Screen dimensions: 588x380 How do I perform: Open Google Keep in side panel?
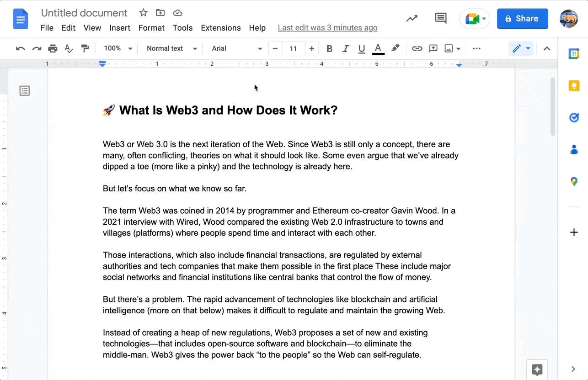574,85
